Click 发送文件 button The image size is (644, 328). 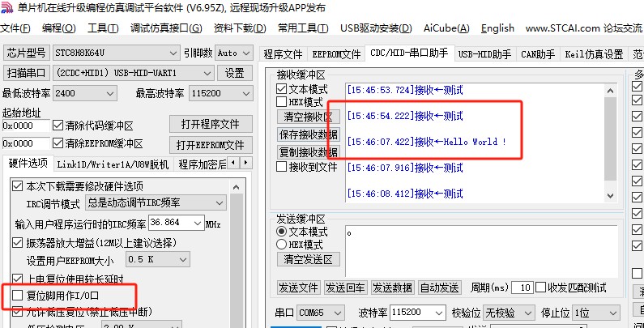(x=299, y=288)
